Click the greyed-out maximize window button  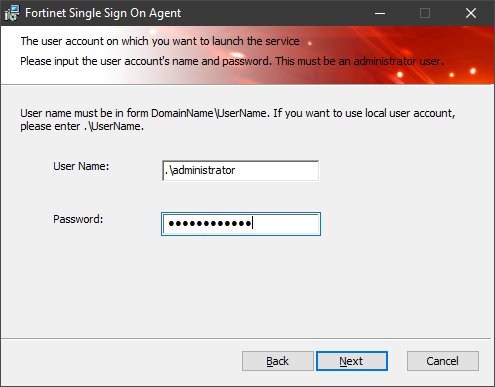[425, 13]
